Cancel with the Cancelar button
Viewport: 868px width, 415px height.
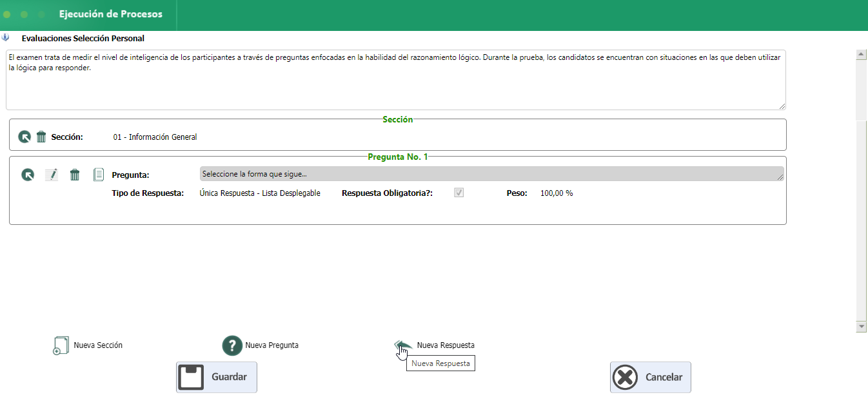click(651, 377)
